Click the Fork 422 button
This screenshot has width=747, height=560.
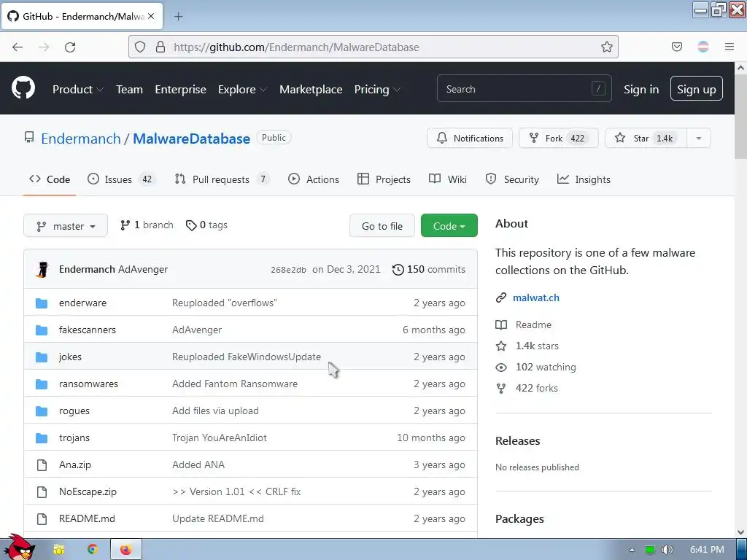click(x=558, y=138)
